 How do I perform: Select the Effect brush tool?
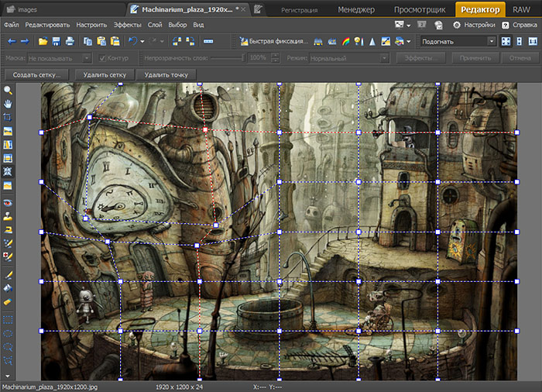click(x=8, y=243)
